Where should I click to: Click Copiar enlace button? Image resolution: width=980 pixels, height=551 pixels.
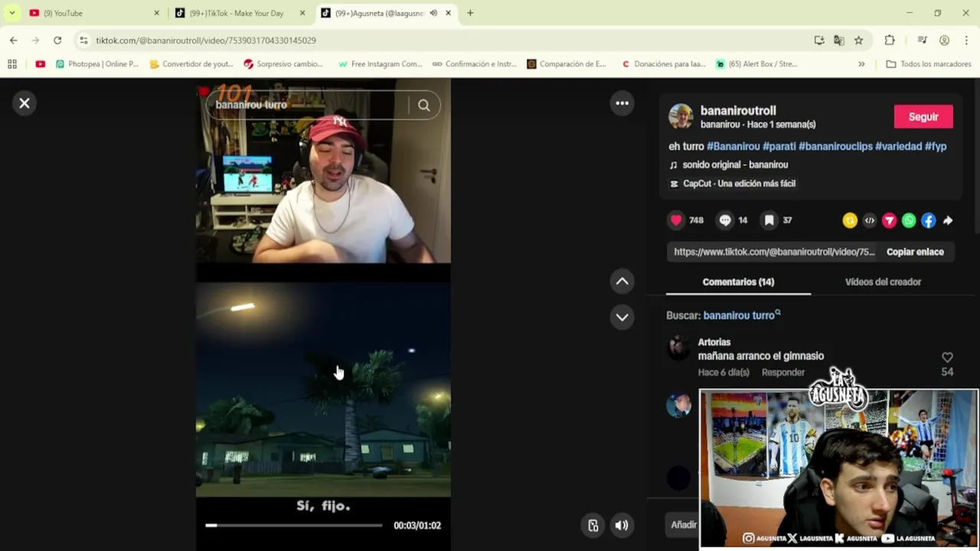click(x=915, y=252)
